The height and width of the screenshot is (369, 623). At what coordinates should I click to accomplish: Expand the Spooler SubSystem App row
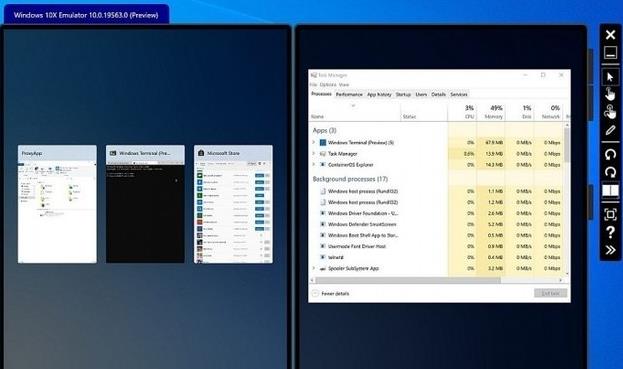pos(313,268)
